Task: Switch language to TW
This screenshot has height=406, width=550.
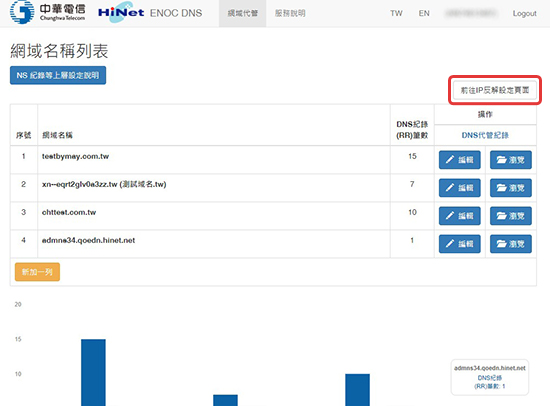Action: click(396, 13)
